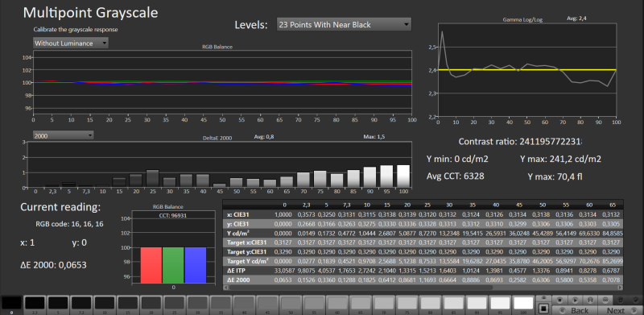
Task: Click the 'Y min: 0 cd/m2' reading
Action: (x=457, y=159)
